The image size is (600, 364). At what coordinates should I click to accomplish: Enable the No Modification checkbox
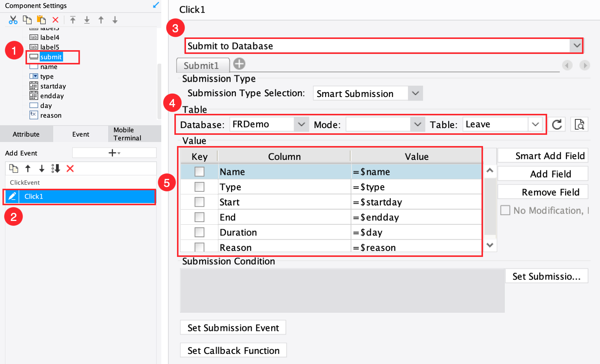pos(505,210)
